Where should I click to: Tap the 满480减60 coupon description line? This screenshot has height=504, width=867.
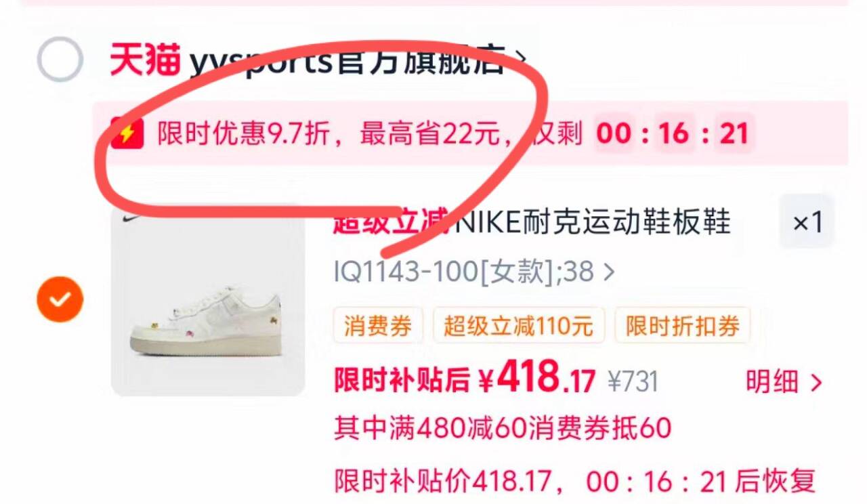(502, 427)
